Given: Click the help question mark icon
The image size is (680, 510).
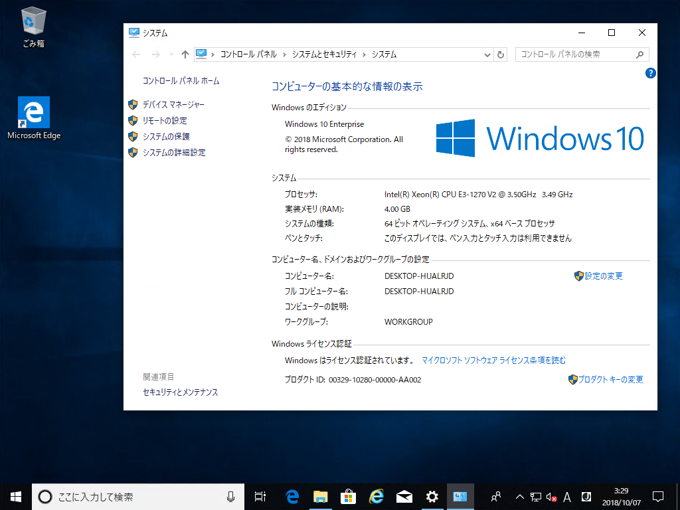Looking at the screenshot, I should coord(650,73).
